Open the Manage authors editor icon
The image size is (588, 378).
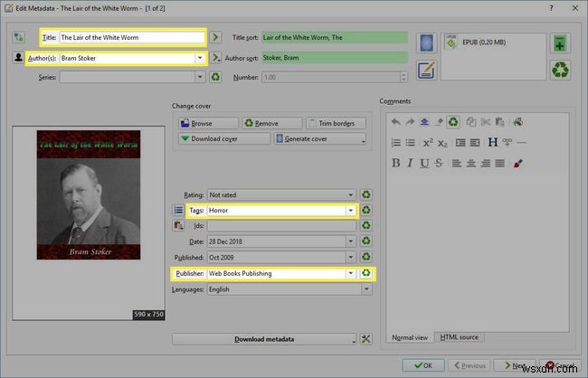tap(19, 58)
